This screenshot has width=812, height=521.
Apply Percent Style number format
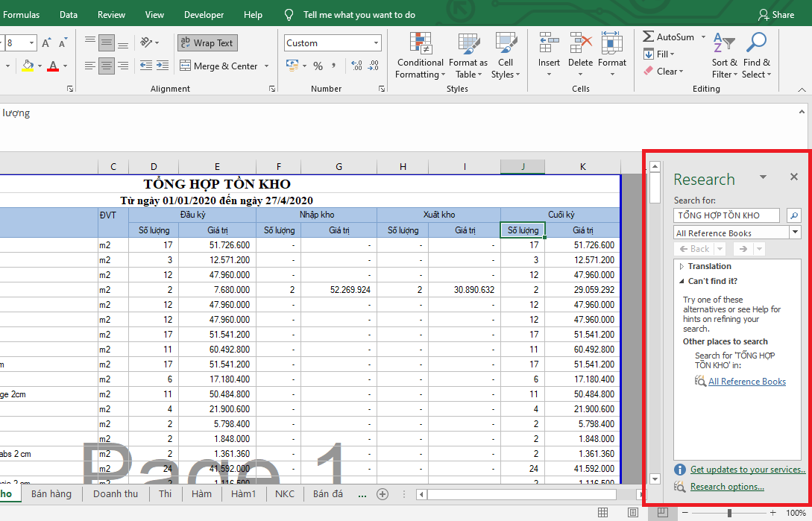pyautogui.click(x=318, y=66)
